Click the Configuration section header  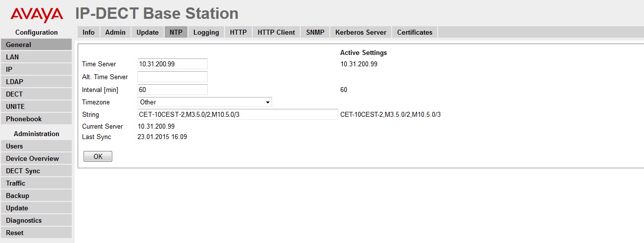click(37, 32)
